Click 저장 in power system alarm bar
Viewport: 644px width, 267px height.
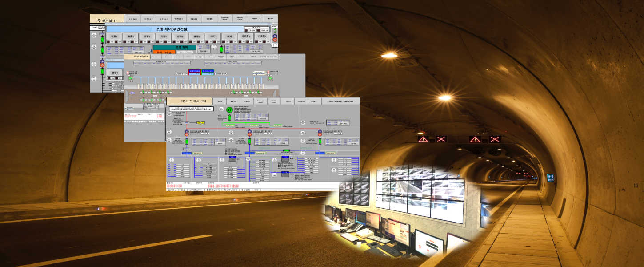pos(256,190)
